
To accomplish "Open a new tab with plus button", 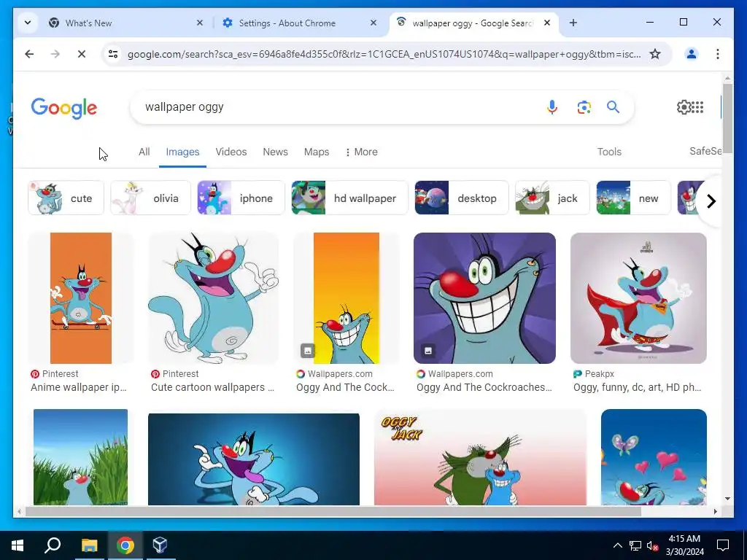I will coord(573,23).
